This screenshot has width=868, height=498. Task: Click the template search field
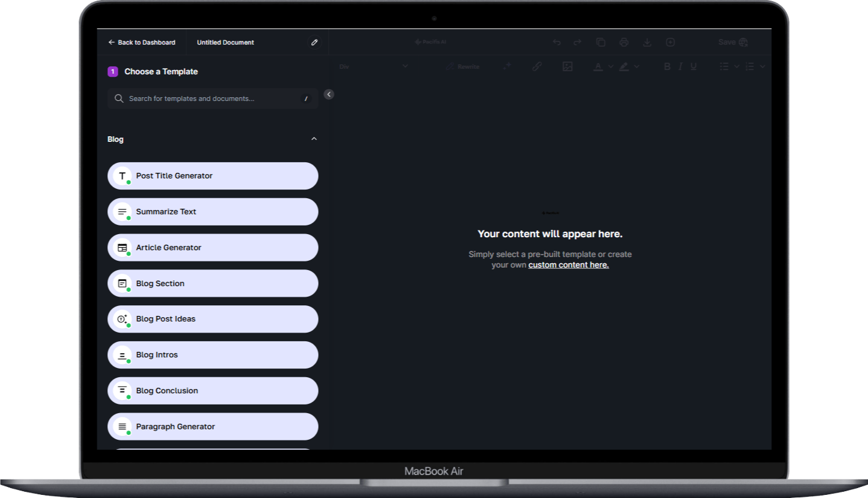tap(213, 98)
